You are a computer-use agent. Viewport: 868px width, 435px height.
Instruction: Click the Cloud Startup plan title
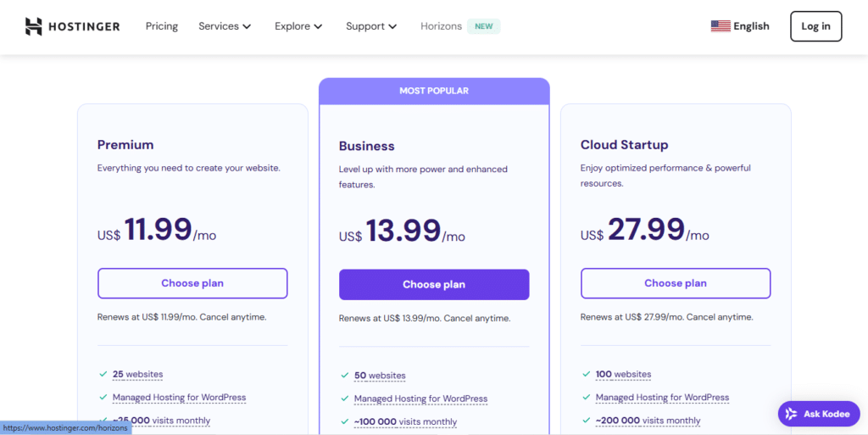(625, 145)
